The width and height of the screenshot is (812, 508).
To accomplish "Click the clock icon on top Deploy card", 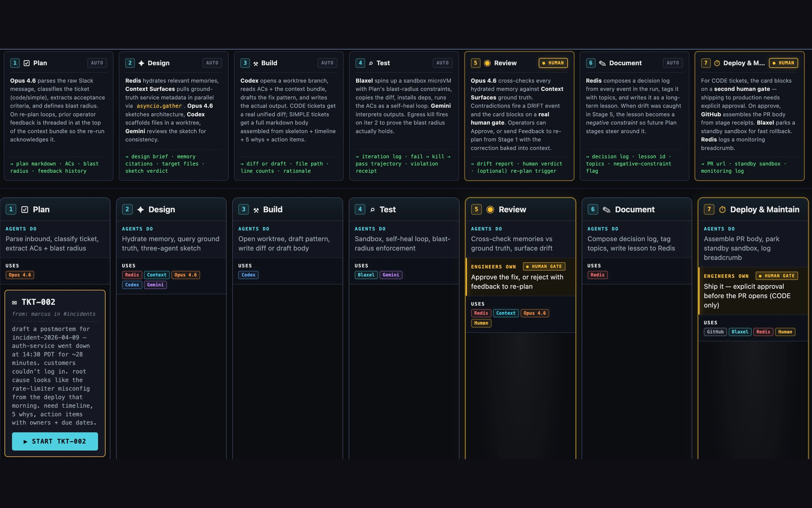I will click(x=717, y=63).
